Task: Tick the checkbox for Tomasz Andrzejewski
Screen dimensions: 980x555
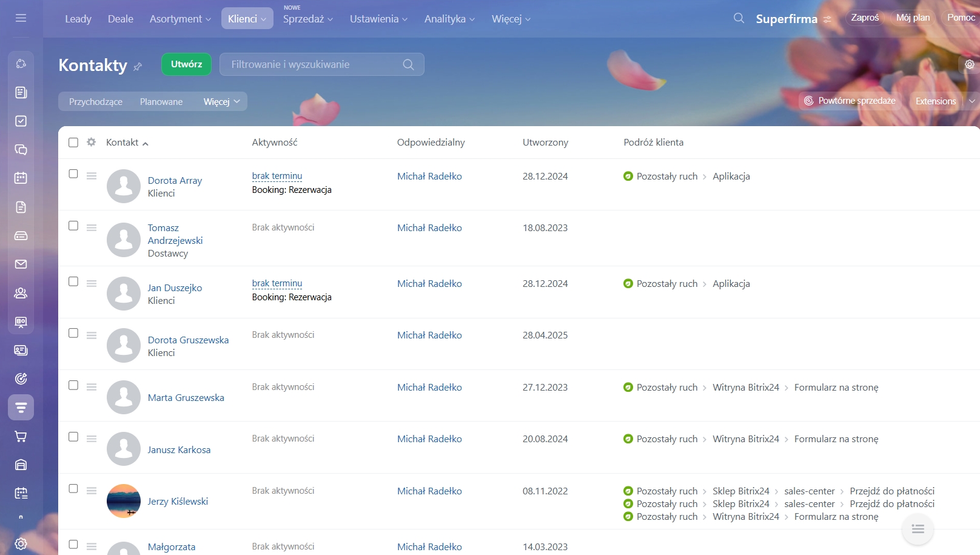Action: 73,226
